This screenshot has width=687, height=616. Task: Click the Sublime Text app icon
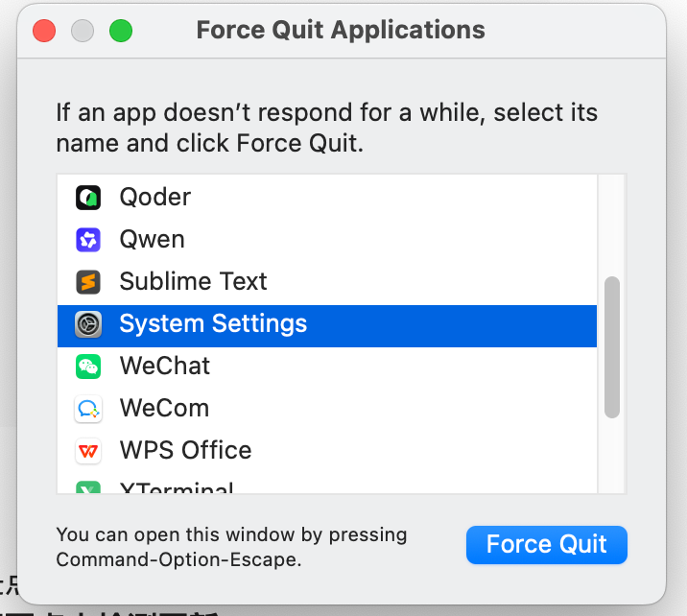pyautogui.click(x=88, y=282)
